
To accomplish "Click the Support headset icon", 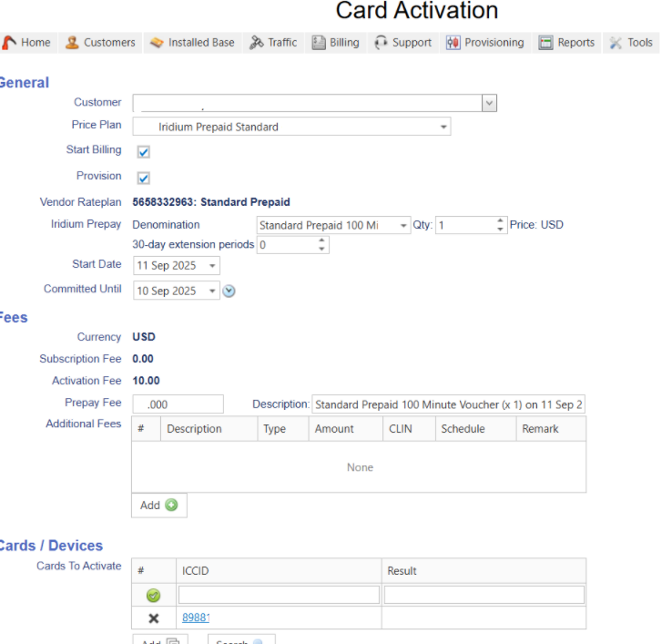I will [x=381, y=43].
